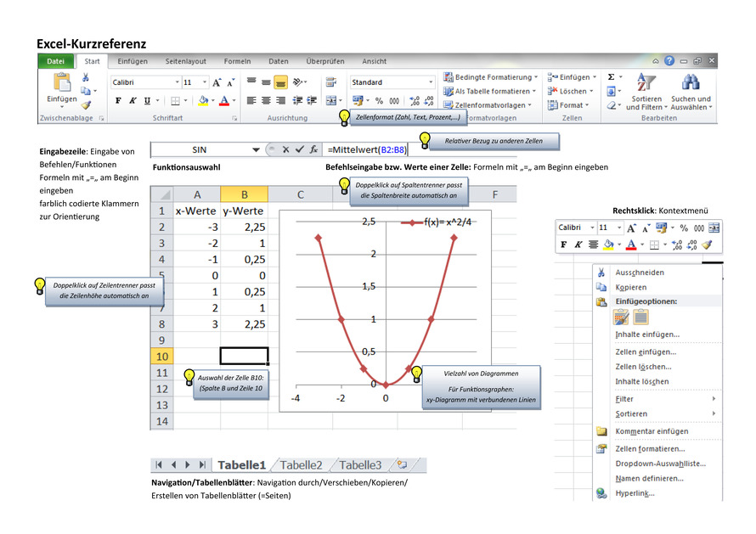Switch to the Tabelle2 sheet tab
Screen dimensions: 756x534
pos(301,465)
